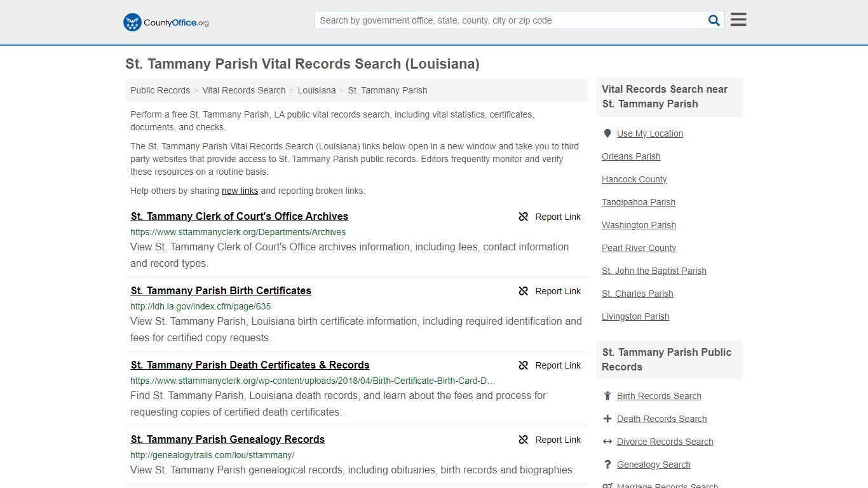Viewport: 868px width, 488px height.
Task: Click Use My Location link
Action: [650, 133]
